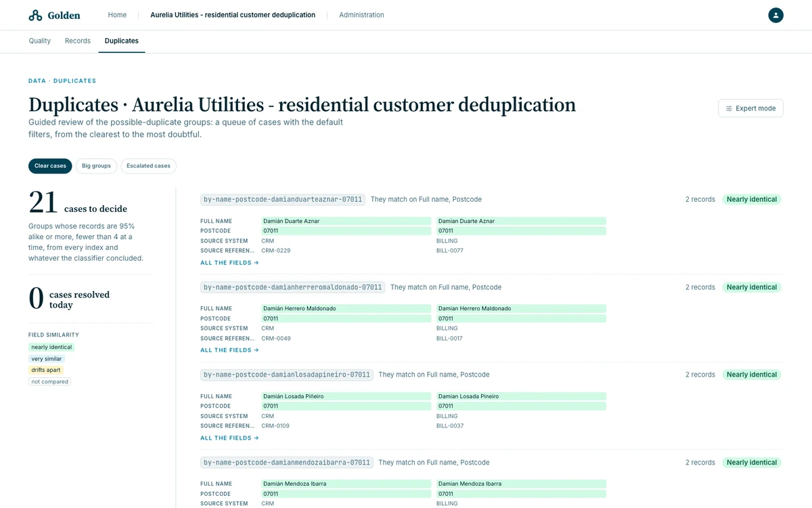Open the user account avatar menu
812x508 pixels.
pyautogui.click(x=775, y=15)
